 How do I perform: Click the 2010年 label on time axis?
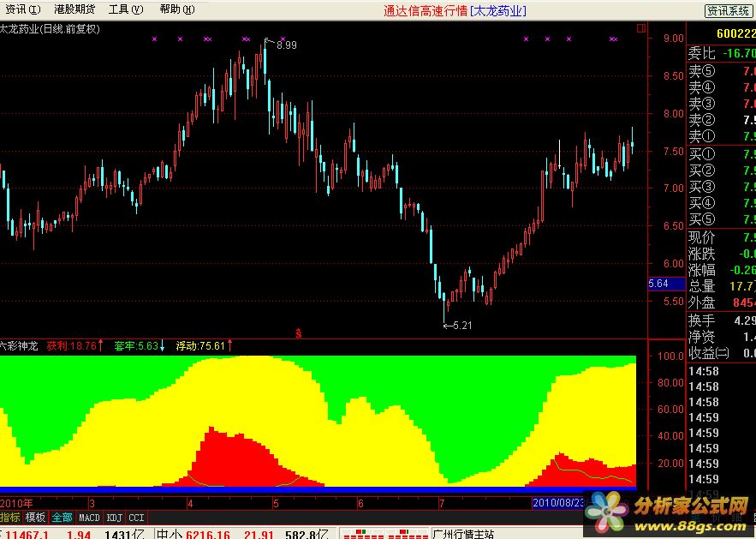click(x=16, y=504)
